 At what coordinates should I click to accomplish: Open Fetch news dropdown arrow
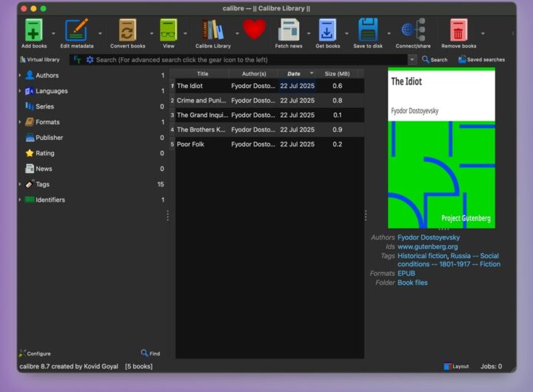309,33
